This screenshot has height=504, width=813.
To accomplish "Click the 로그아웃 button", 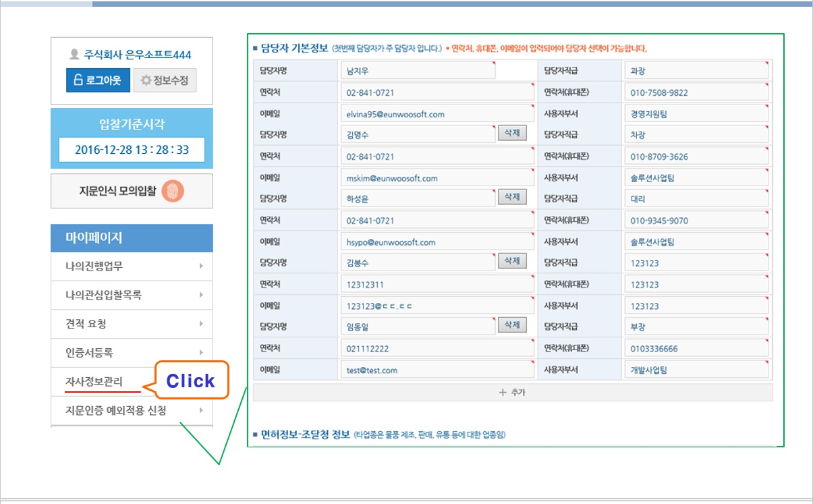I will (98, 80).
